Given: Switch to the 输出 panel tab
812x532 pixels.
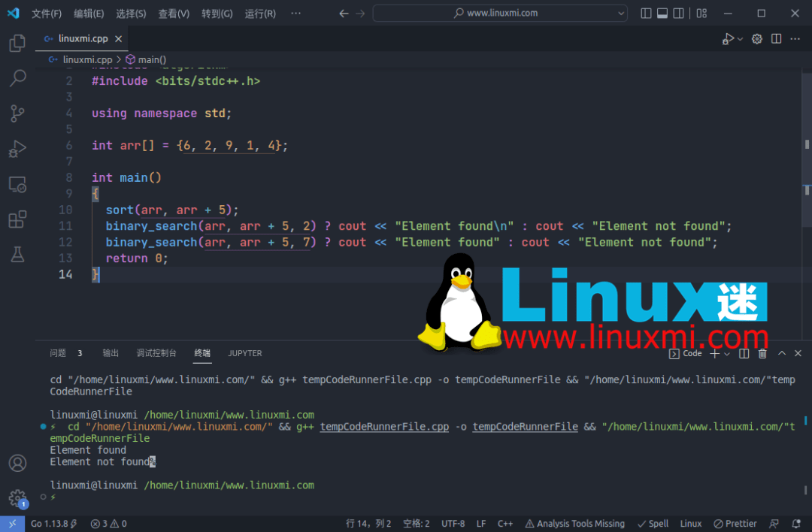Looking at the screenshot, I should 111,353.
